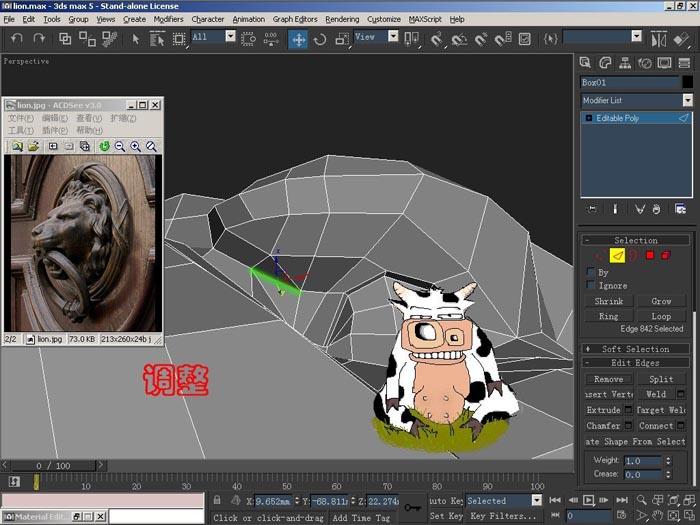The height and width of the screenshot is (525, 700).
Task: Open the Motion command panel tab
Action: coord(645,63)
